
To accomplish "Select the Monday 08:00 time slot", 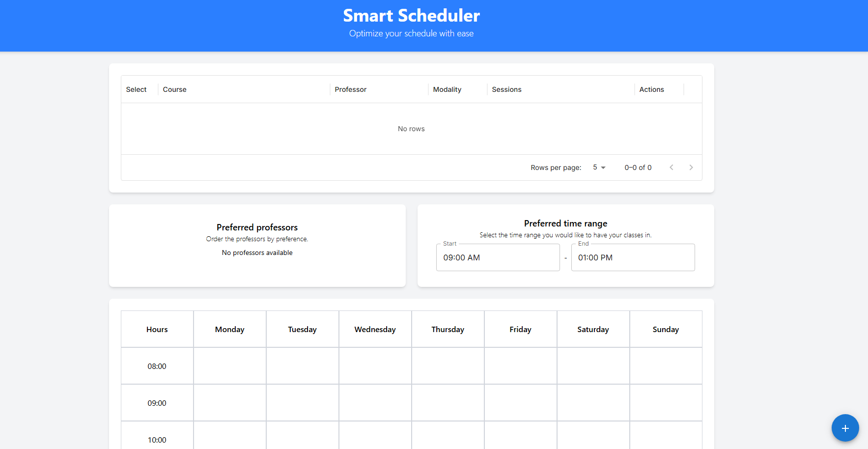I will tap(229, 365).
